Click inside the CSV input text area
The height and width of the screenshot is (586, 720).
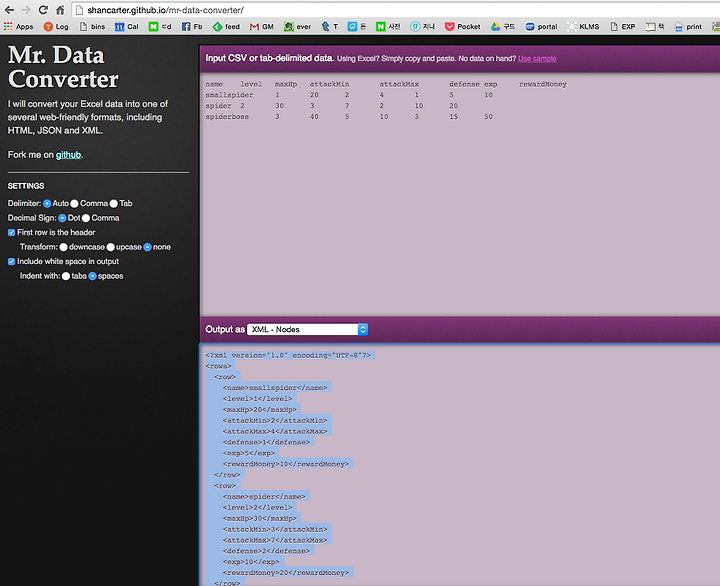(459, 193)
